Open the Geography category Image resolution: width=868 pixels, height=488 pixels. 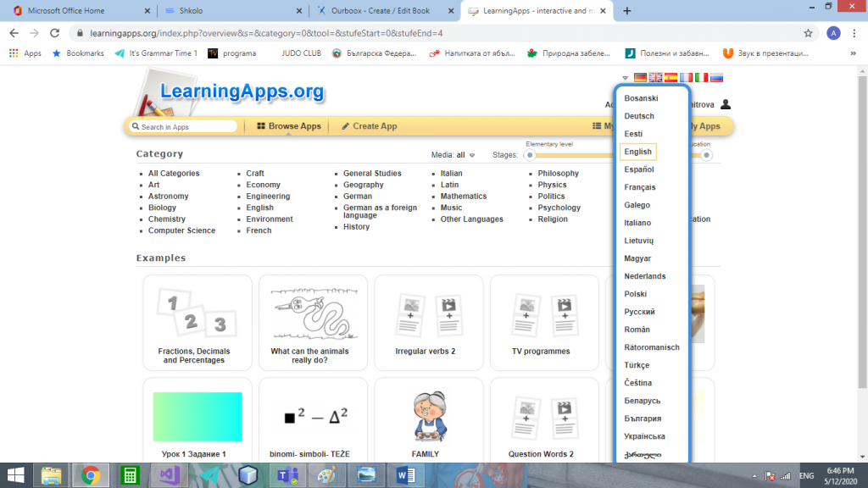(x=363, y=185)
